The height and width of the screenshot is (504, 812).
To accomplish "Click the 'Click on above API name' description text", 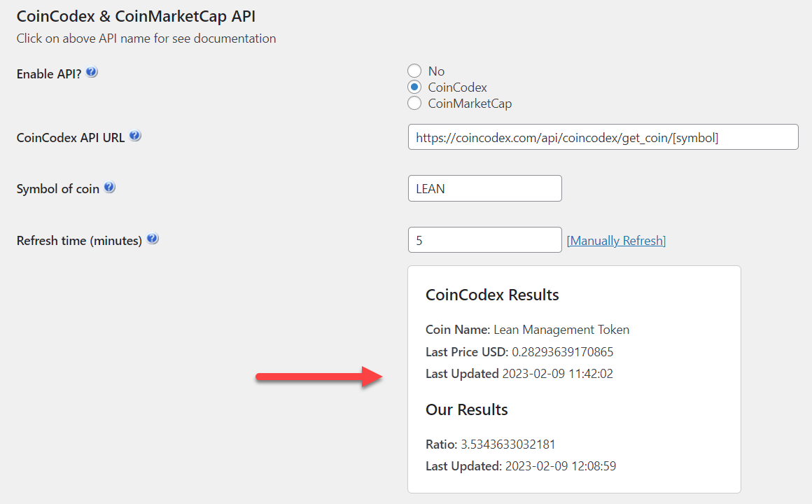I will pos(146,38).
